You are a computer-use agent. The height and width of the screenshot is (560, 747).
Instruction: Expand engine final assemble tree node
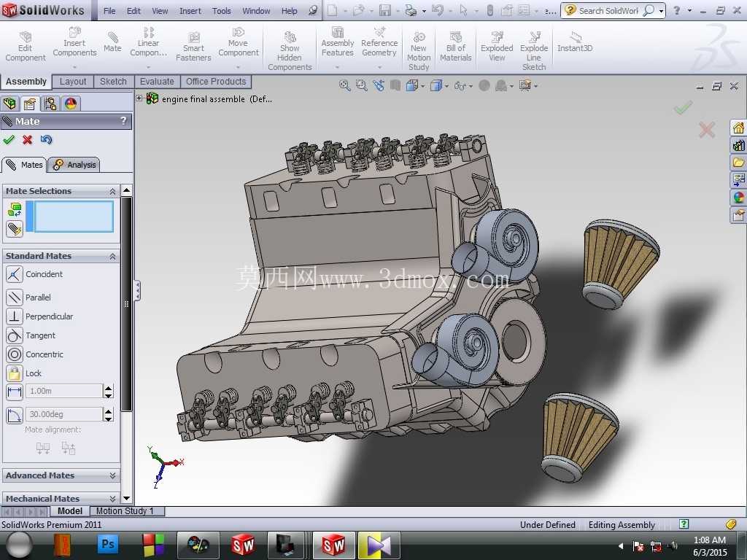pos(139,98)
